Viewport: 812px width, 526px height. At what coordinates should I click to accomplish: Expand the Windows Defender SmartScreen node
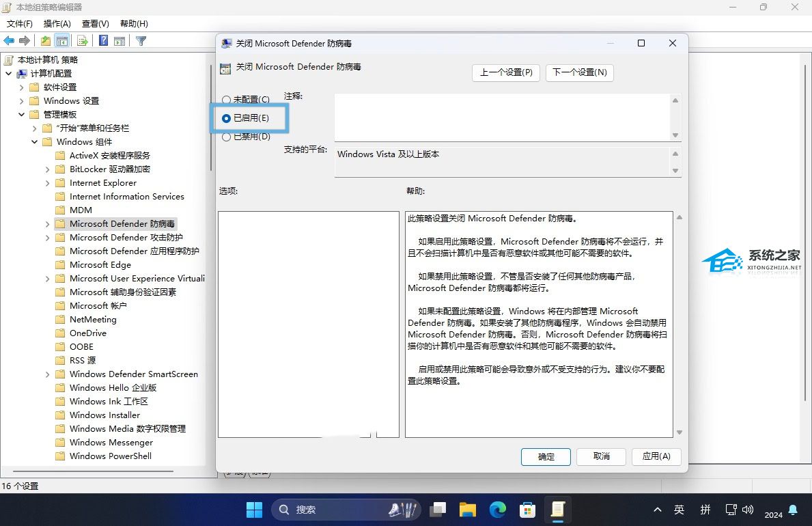coord(47,374)
